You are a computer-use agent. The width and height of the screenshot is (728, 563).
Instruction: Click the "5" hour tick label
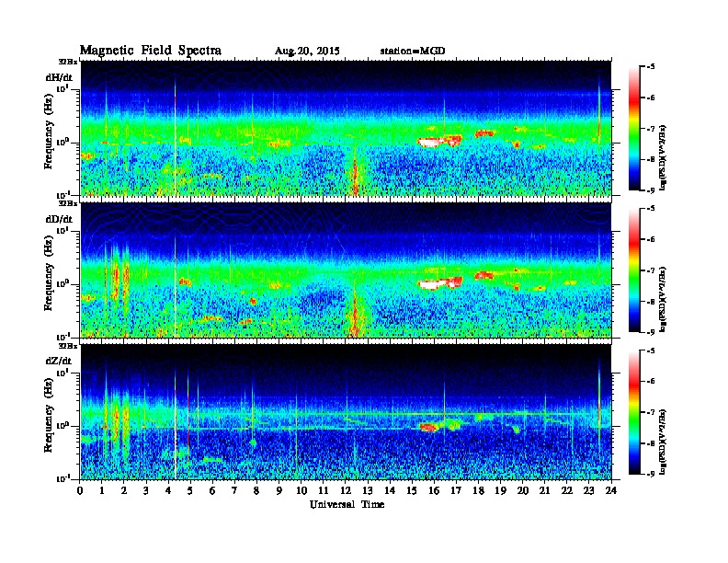[190, 491]
